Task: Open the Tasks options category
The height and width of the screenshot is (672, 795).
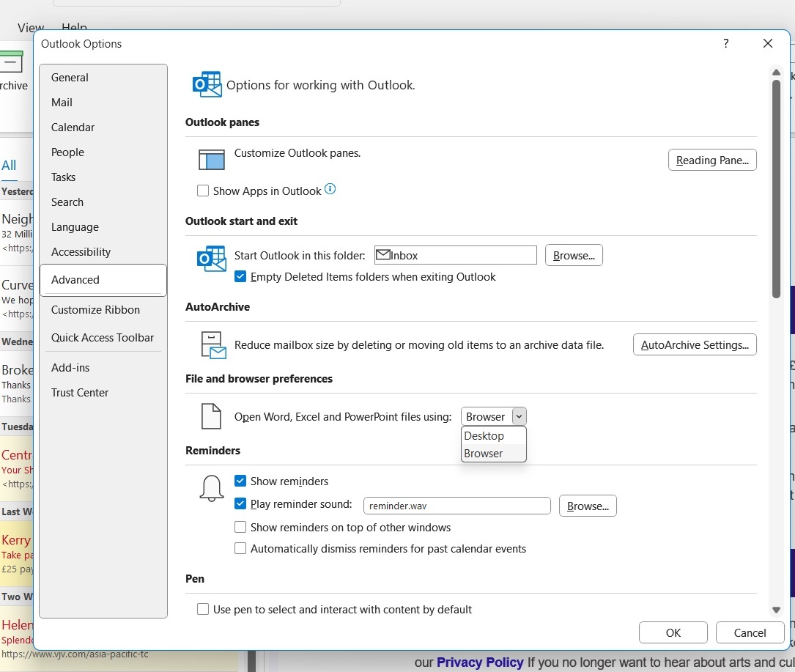Action: pos(103,177)
